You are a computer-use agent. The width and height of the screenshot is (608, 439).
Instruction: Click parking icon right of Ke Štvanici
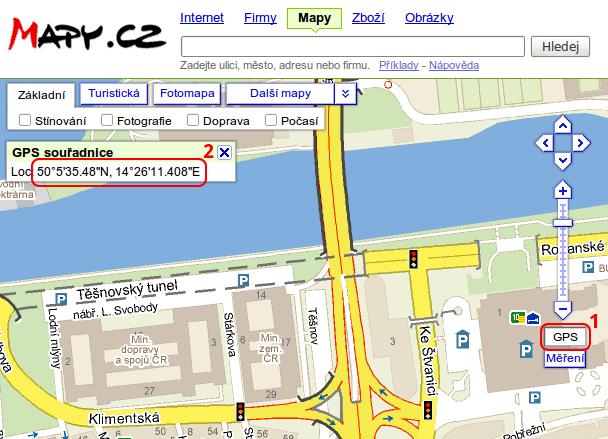tap(462, 340)
